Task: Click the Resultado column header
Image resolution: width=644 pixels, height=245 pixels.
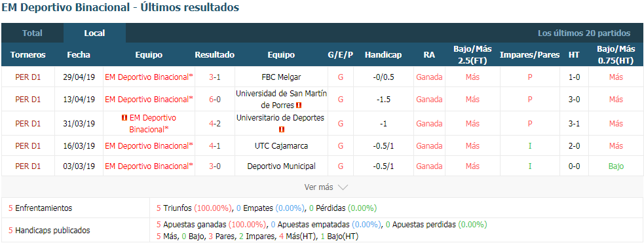Action: coord(215,55)
